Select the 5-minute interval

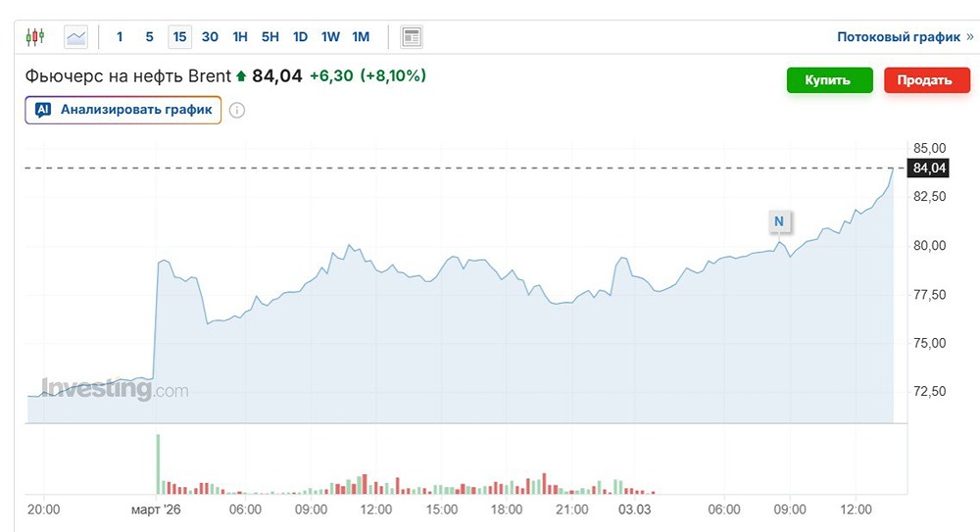coord(149,37)
